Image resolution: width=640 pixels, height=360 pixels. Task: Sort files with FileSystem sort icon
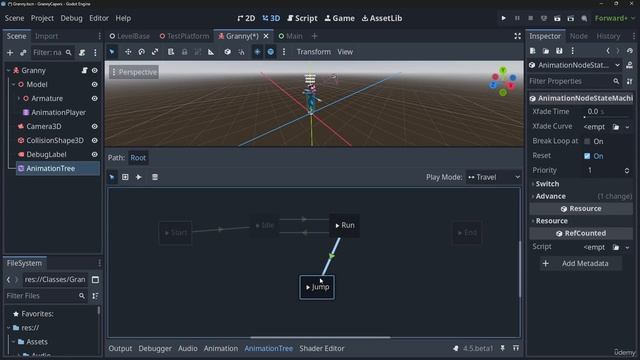coord(95,296)
